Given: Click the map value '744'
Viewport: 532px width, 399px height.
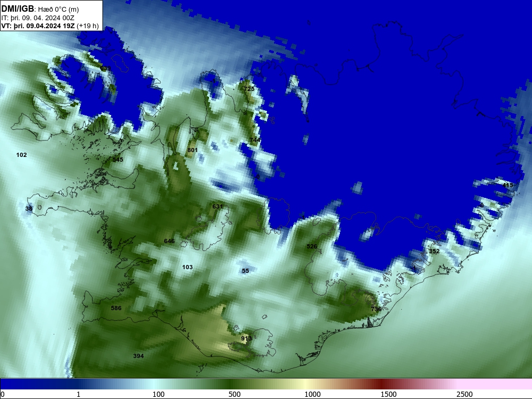Looking at the screenshot, I should [x=255, y=140].
